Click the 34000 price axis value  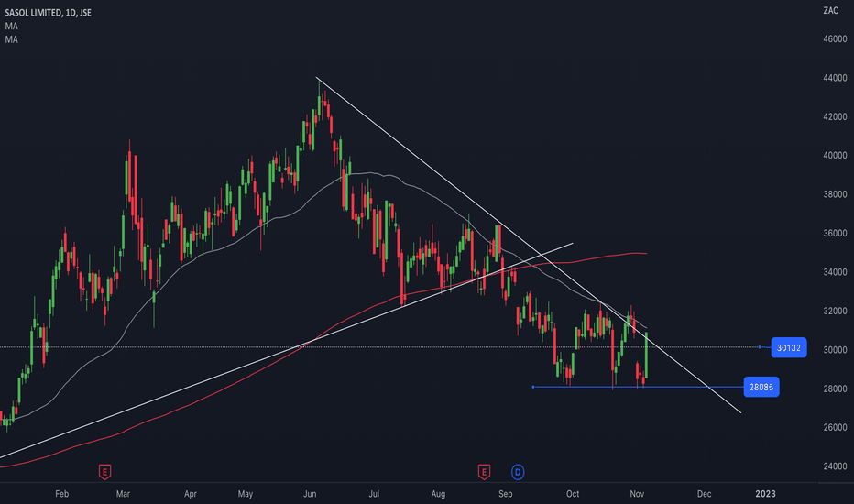835,272
